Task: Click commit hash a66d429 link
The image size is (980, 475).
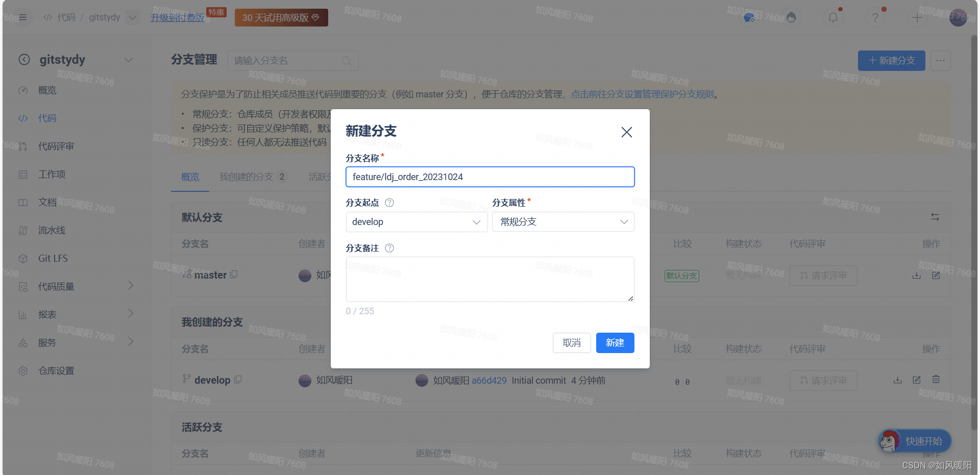Action: pyautogui.click(x=489, y=381)
